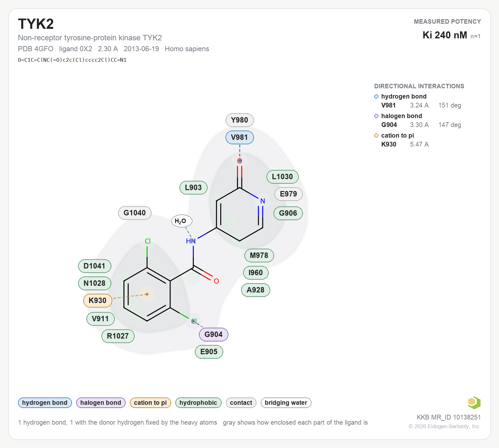Screen dimensions: 499x448
Task: Click the halogen bond legend pill at the bottom
Action: pyautogui.click(x=101, y=403)
